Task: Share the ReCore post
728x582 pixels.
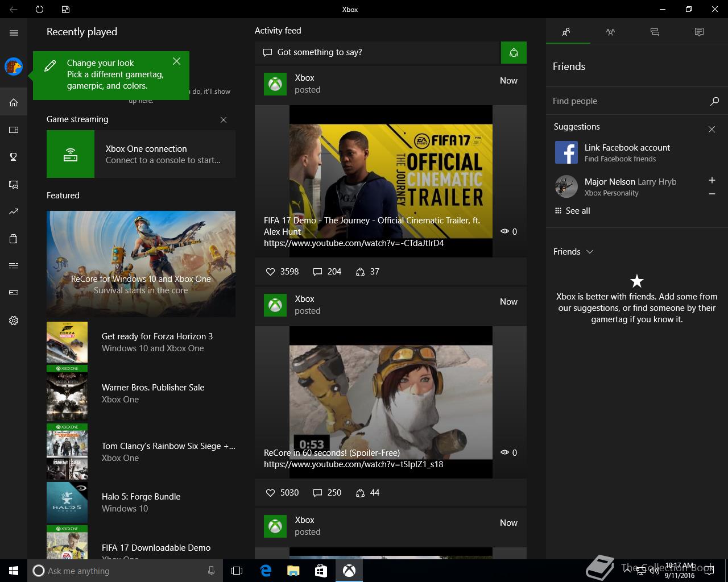Action: 367,493
